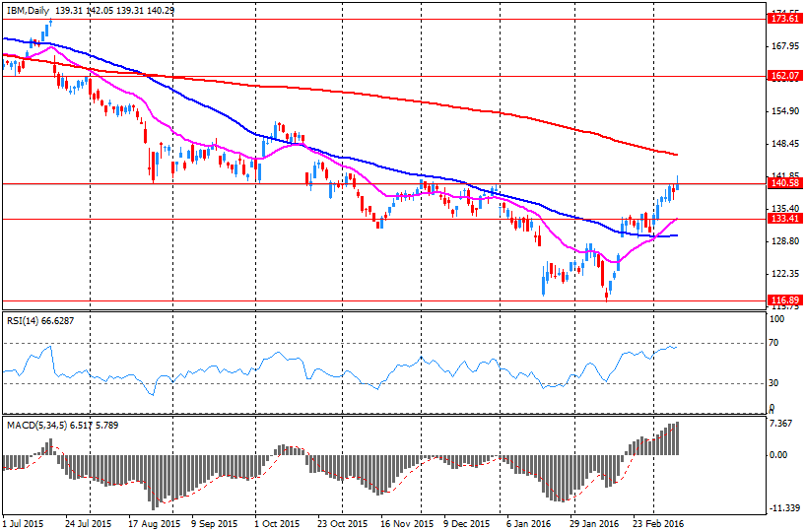The height and width of the screenshot is (532, 805).
Task: Click the 148.45 price axis value
Action: (x=785, y=144)
